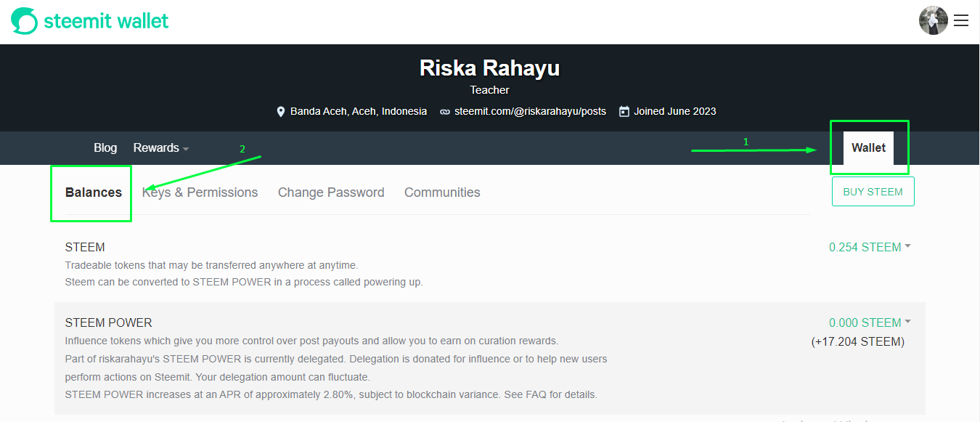This screenshot has width=980, height=422.
Task: Expand the Rewards dropdown menu
Action: click(x=161, y=148)
